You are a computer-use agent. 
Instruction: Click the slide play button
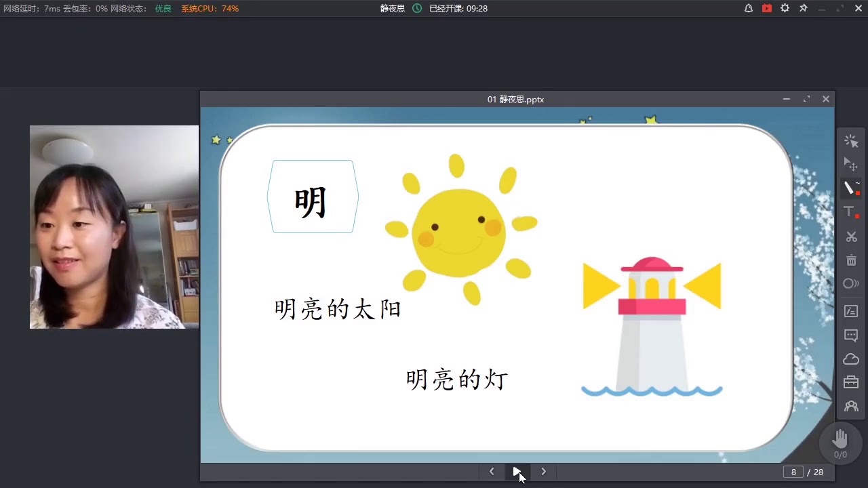(517, 472)
